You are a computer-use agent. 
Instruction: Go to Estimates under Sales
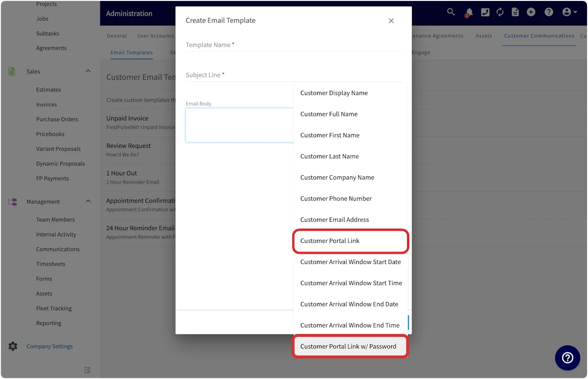tap(49, 90)
